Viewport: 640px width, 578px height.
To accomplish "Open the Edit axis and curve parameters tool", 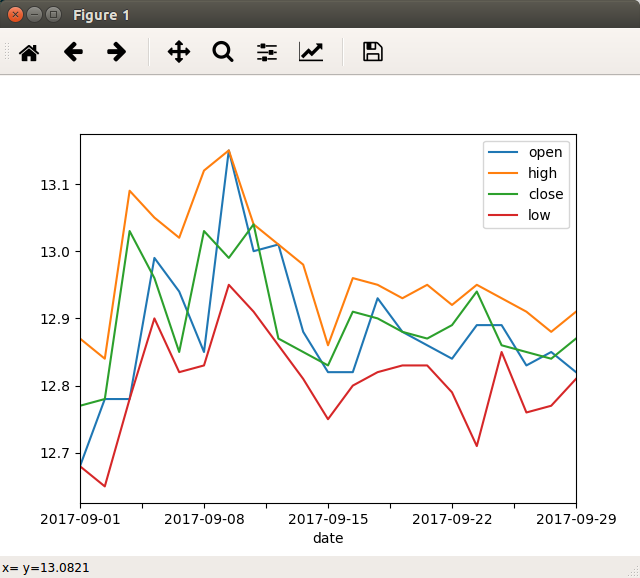I will [x=311, y=52].
